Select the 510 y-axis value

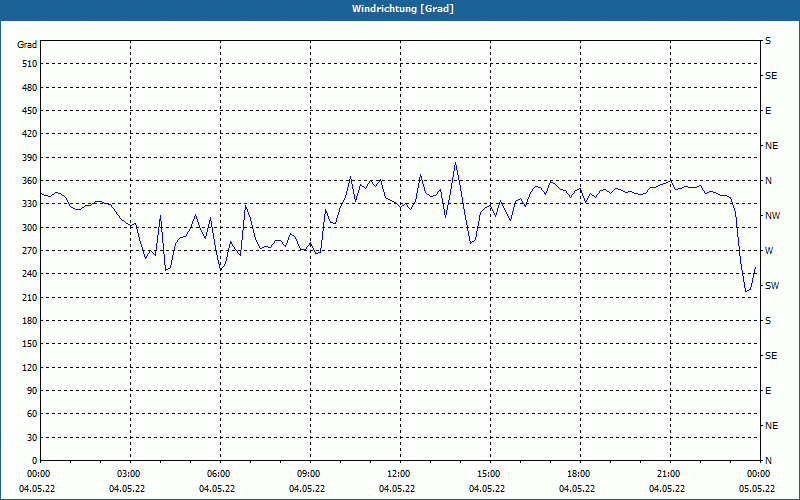point(30,64)
